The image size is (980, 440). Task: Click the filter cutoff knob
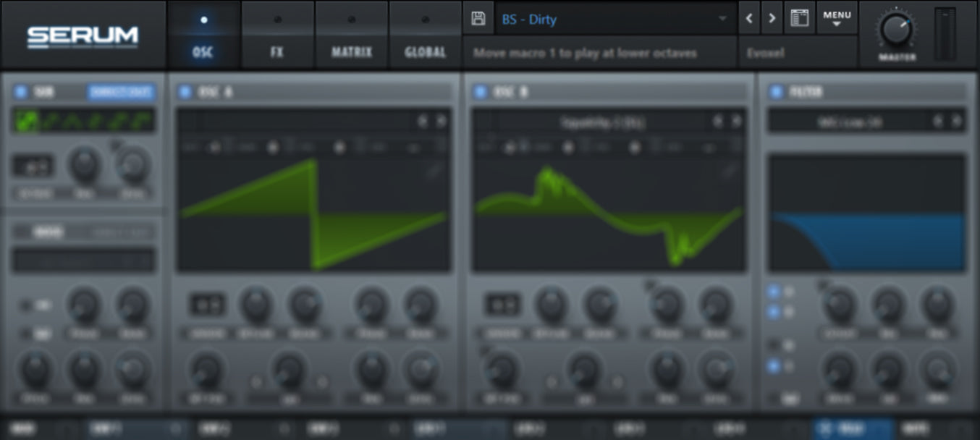pyautogui.click(x=840, y=305)
